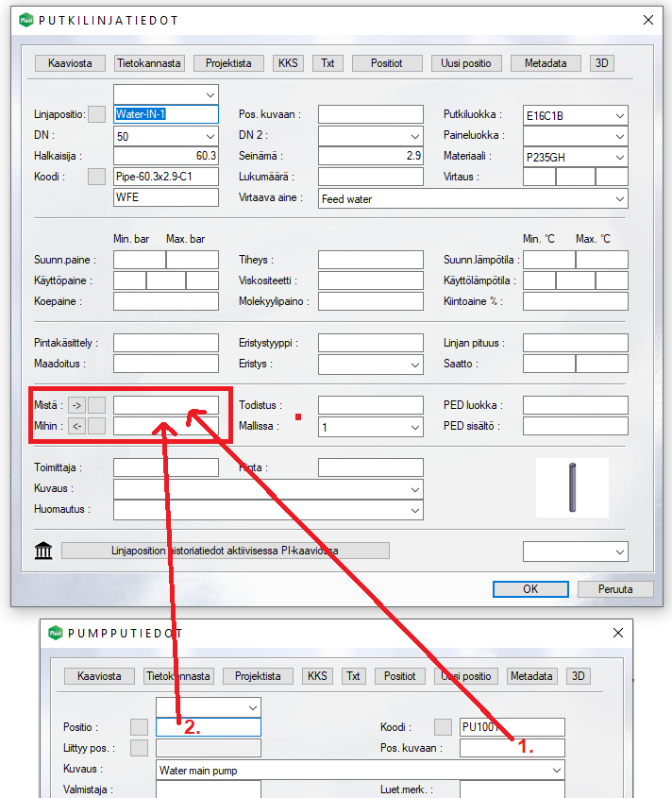Click the Positiot button in Putkilinjatiedot

point(387,63)
